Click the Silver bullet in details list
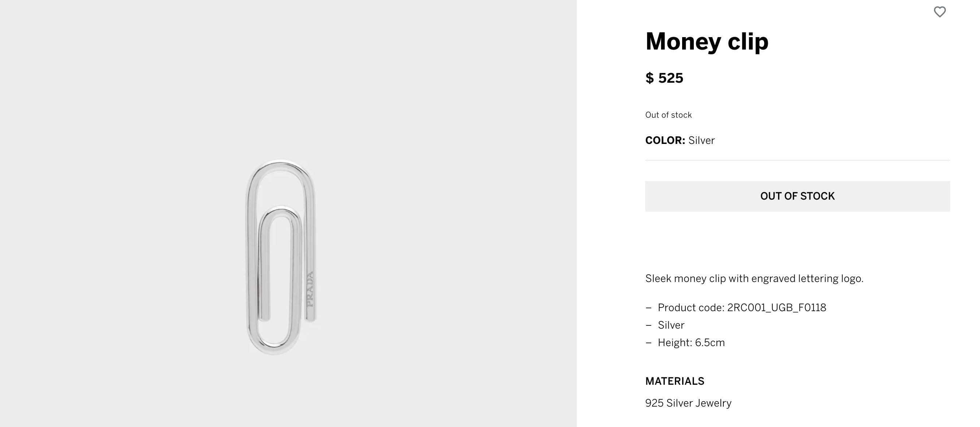 click(x=671, y=325)
